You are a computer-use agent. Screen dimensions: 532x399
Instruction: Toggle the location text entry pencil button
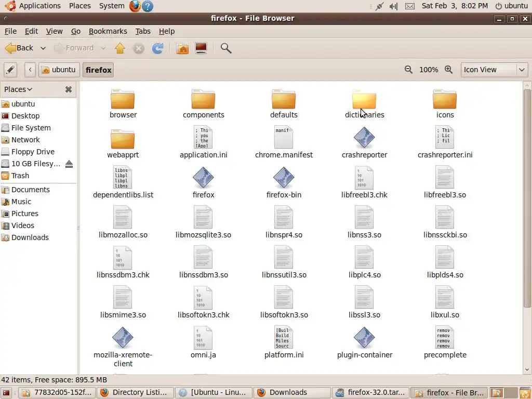point(10,70)
